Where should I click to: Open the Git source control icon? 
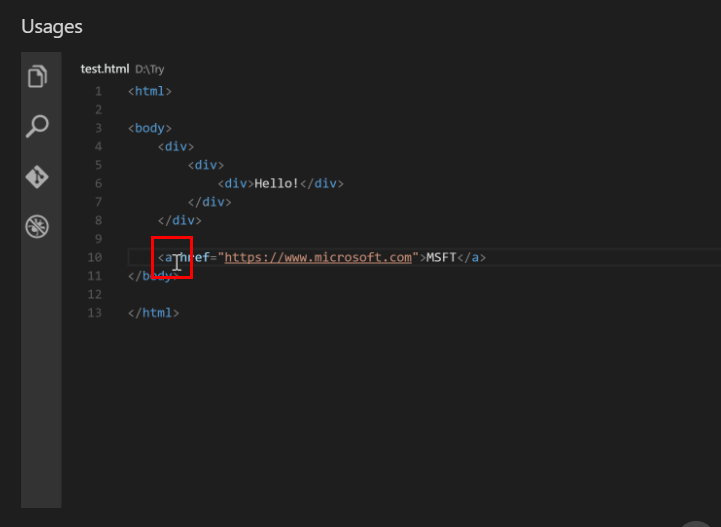tap(37, 177)
